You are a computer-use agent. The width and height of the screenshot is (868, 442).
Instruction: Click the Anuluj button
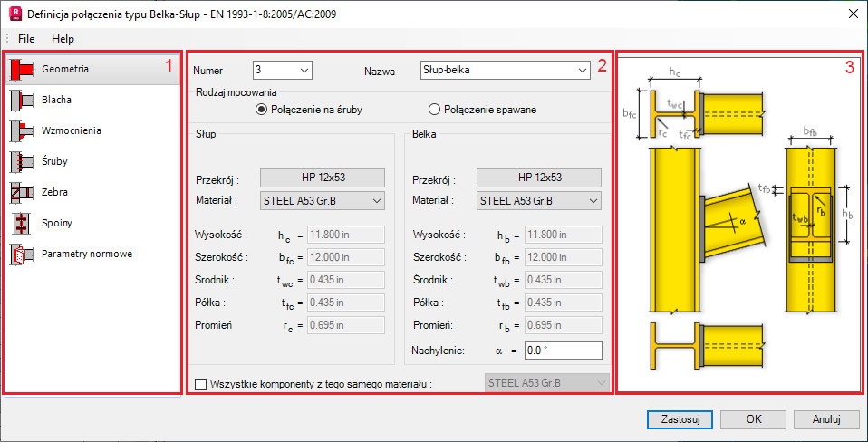tap(826, 419)
